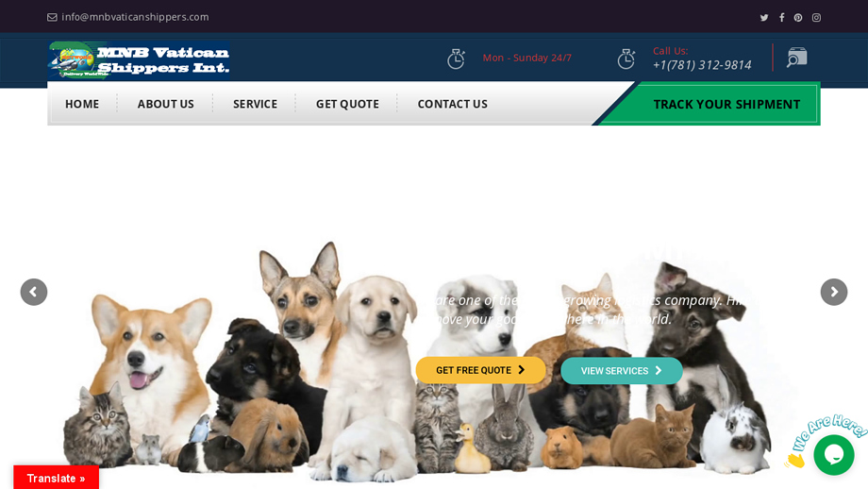Open the Pinterest social icon
The image size is (868, 489).
798,18
